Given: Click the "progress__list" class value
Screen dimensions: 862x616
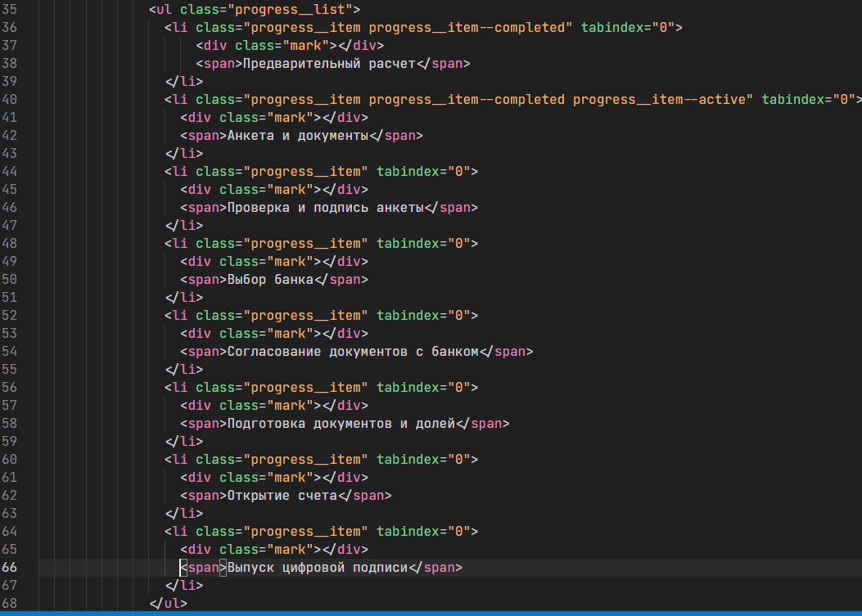Looking at the screenshot, I should pyautogui.click(x=294, y=10).
